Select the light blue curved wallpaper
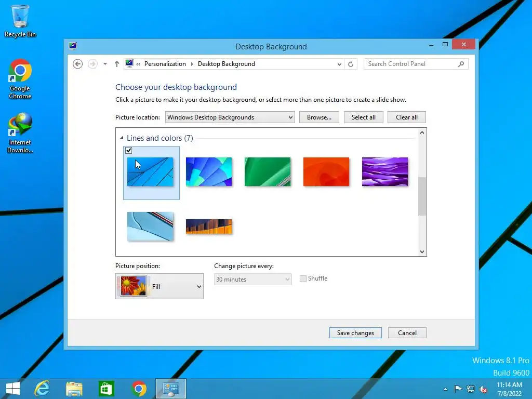This screenshot has height=399, width=532. pos(150,227)
